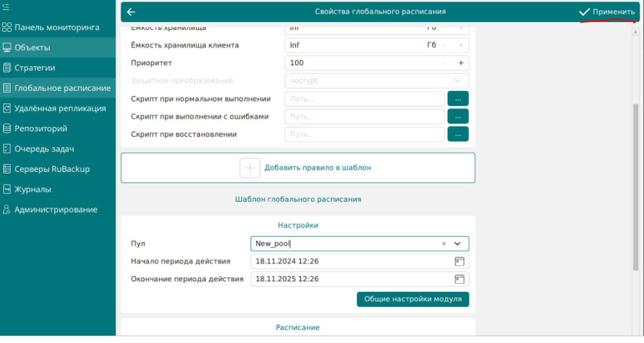644x343 pixels.
Task: Open the Защитное преобразование nocrypt dropdown
Action: [x=376, y=81]
